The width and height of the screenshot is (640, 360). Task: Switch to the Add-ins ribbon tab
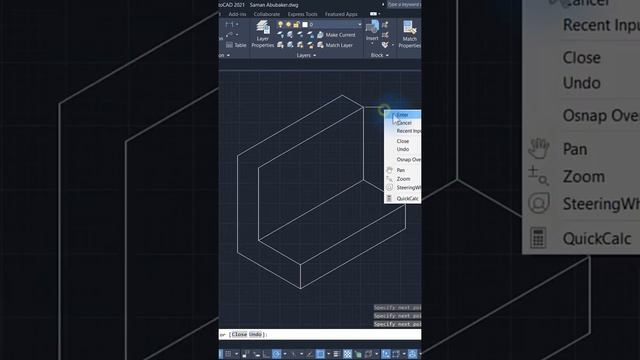pyautogui.click(x=237, y=14)
